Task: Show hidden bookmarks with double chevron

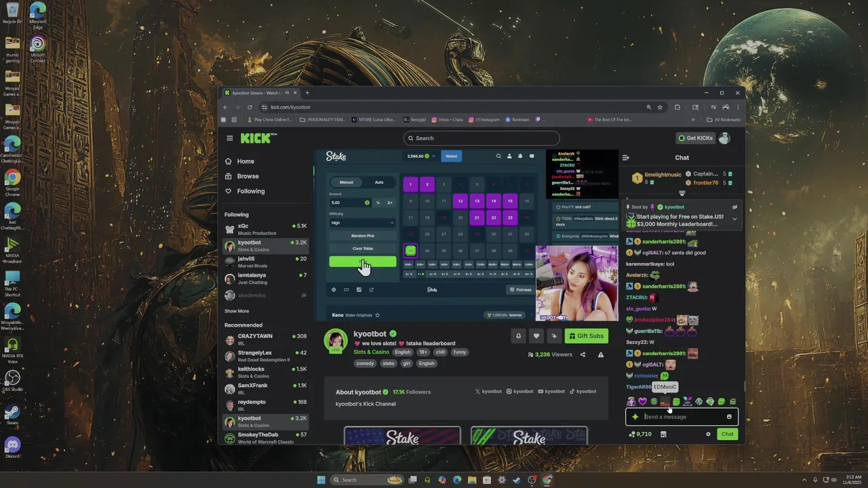Action: point(692,120)
